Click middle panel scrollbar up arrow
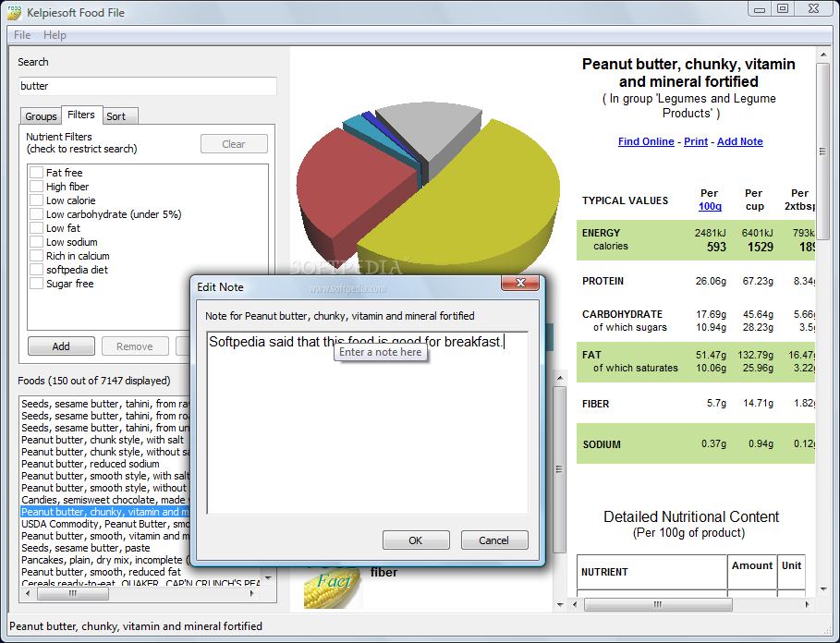 tap(560, 378)
